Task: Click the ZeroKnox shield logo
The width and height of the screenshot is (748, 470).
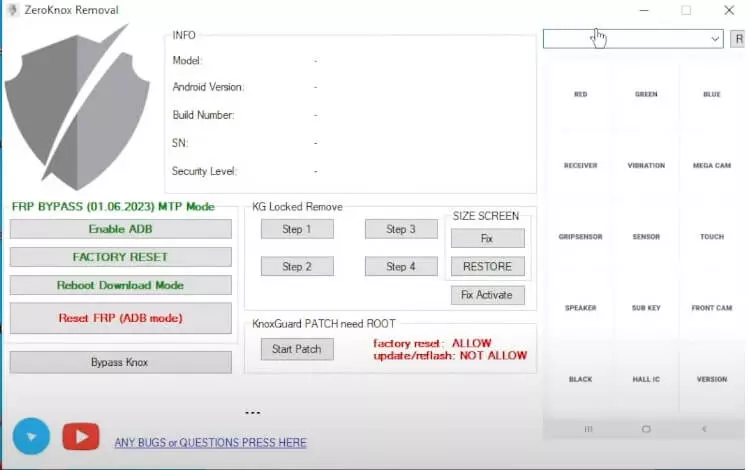Action: pos(77,107)
